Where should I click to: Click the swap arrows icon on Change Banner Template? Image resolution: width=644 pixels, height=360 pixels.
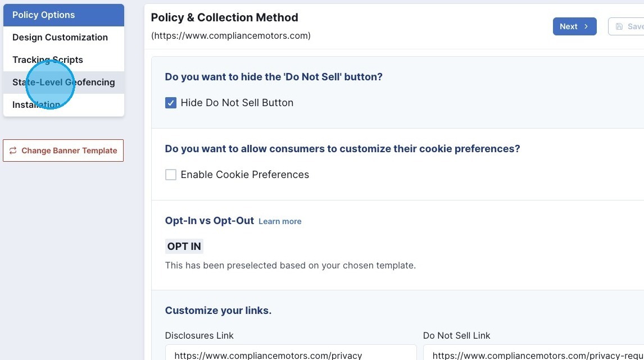pos(13,151)
